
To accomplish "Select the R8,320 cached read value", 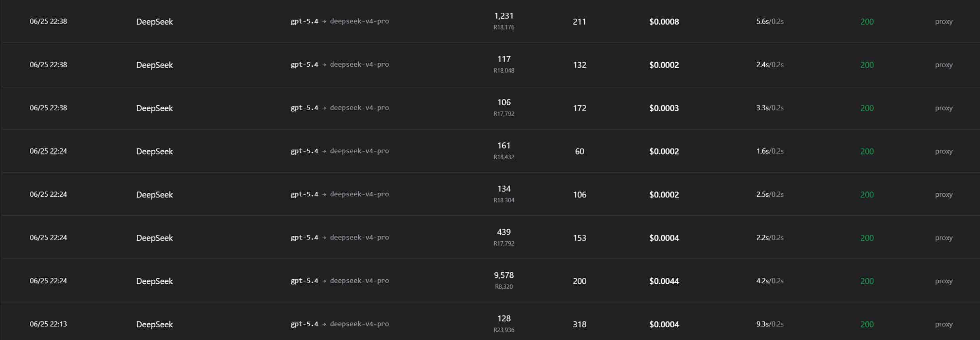I will (504, 287).
